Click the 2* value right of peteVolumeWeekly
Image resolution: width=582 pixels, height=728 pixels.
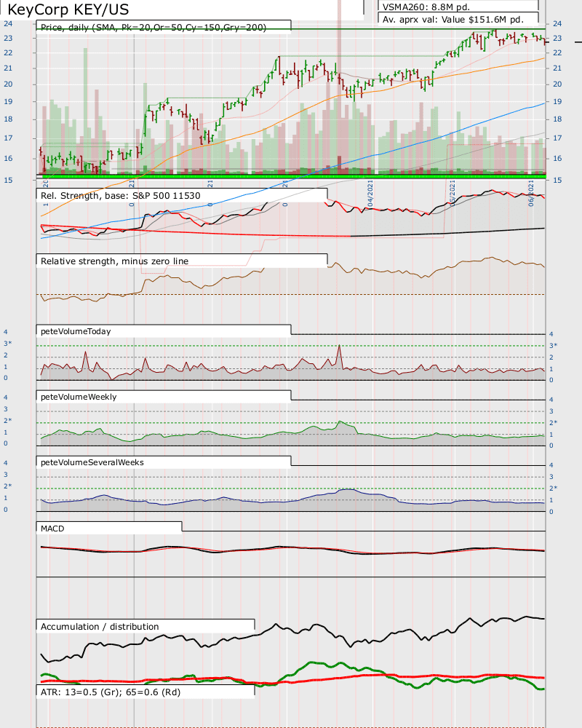pos(553,422)
